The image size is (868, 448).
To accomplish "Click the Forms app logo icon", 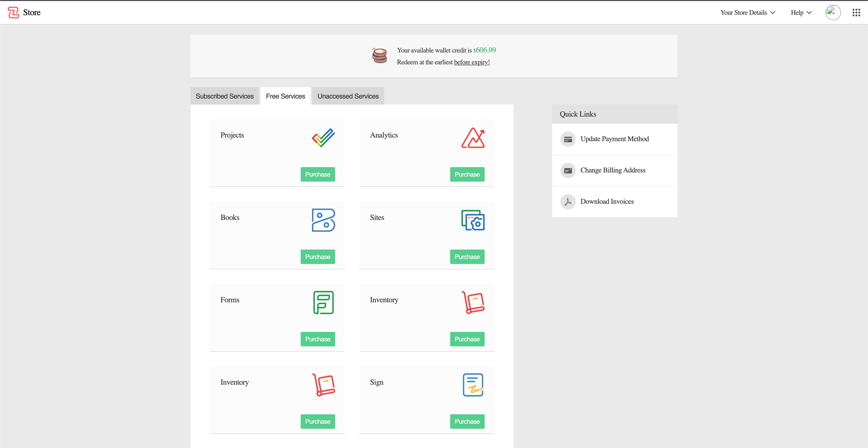I will pos(323,302).
